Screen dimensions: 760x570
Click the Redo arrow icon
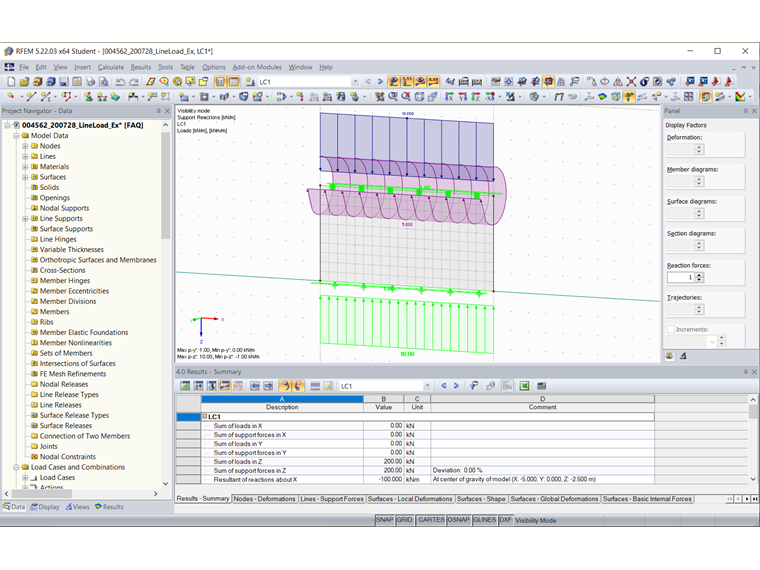click(134, 81)
